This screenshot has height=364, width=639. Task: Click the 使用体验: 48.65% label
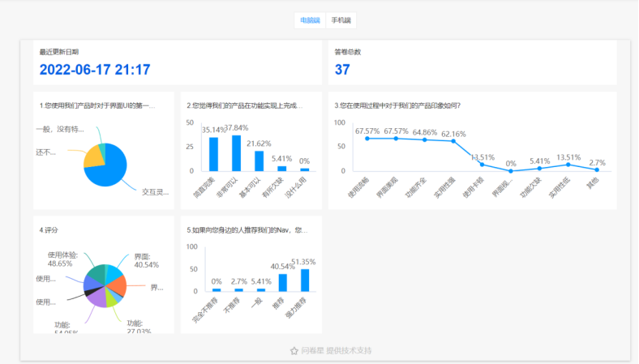coord(62,259)
